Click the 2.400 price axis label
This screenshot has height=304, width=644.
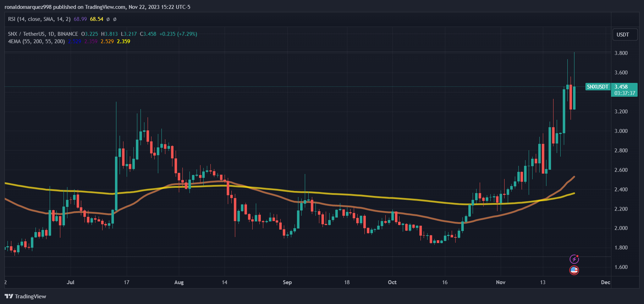click(x=621, y=190)
